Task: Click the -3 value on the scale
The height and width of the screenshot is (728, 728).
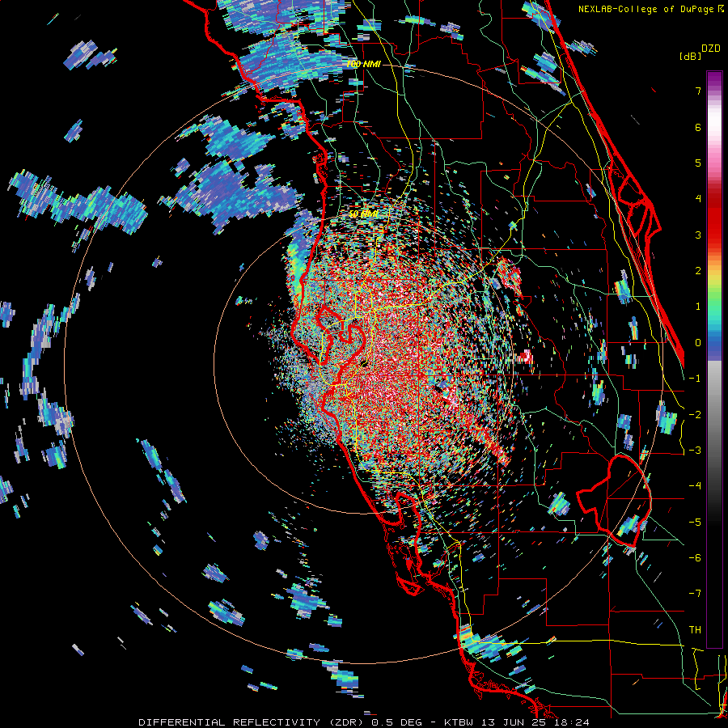Action: tap(695, 451)
